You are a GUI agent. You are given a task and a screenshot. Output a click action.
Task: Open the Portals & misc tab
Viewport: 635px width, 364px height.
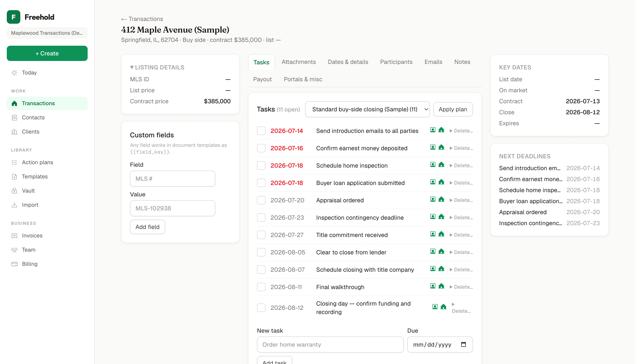pyautogui.click(x=303, y=79)
